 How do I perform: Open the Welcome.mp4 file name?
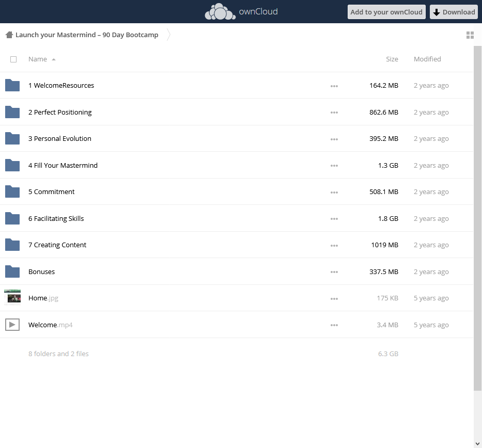pyautogui.click(x=51, y=325)
